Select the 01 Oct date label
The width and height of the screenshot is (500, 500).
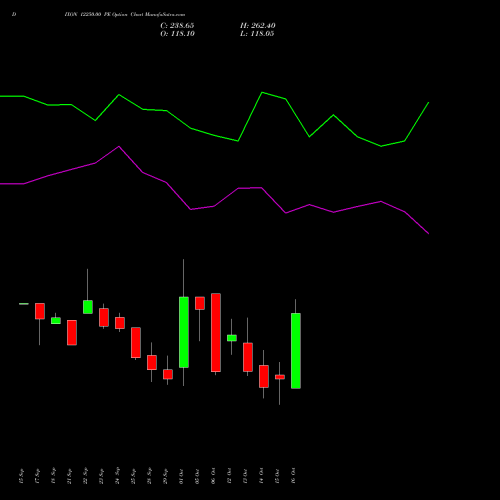pyautogui.click(x=181, y=476)
